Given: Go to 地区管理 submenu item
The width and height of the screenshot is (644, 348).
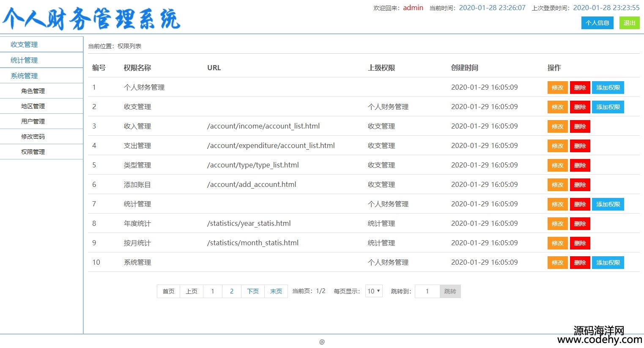Looking at the screenshot, I should [x=33, y=106].
